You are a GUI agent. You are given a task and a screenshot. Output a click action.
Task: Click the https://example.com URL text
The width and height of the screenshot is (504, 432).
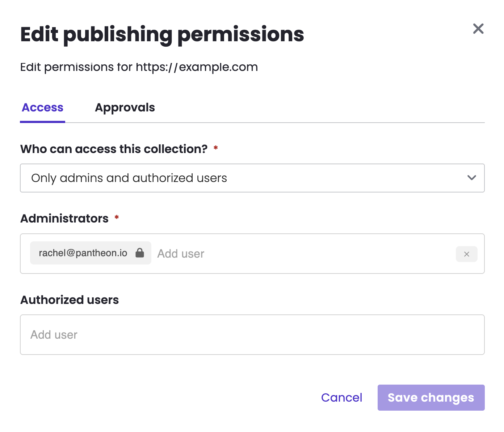[197, 67]
